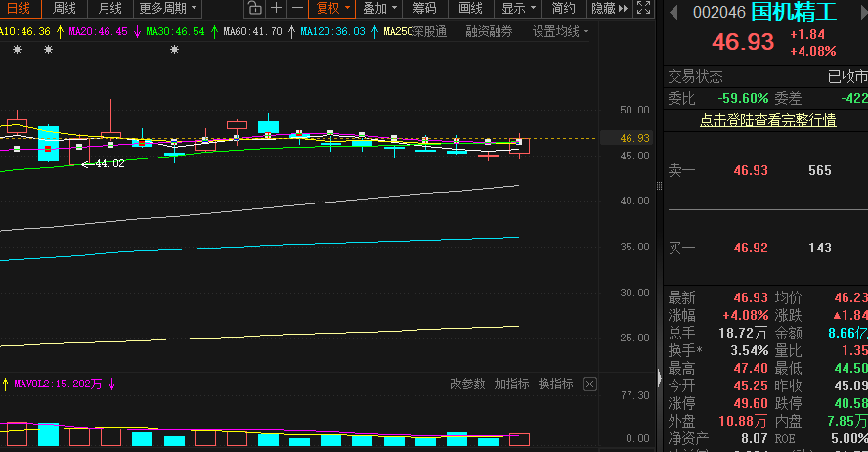Click the 画线 drawing tools button
This screenshot has width=868, height=452.
click(x=470, y=8)
